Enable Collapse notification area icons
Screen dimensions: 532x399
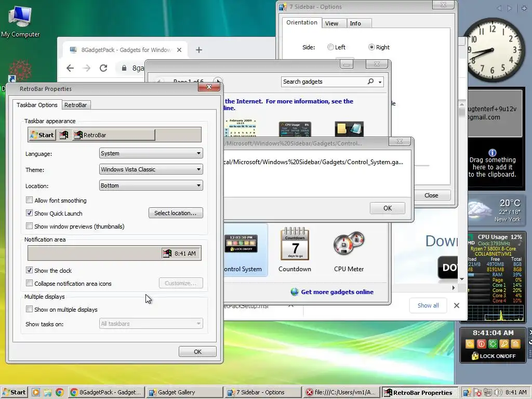(x=30, y=283)
